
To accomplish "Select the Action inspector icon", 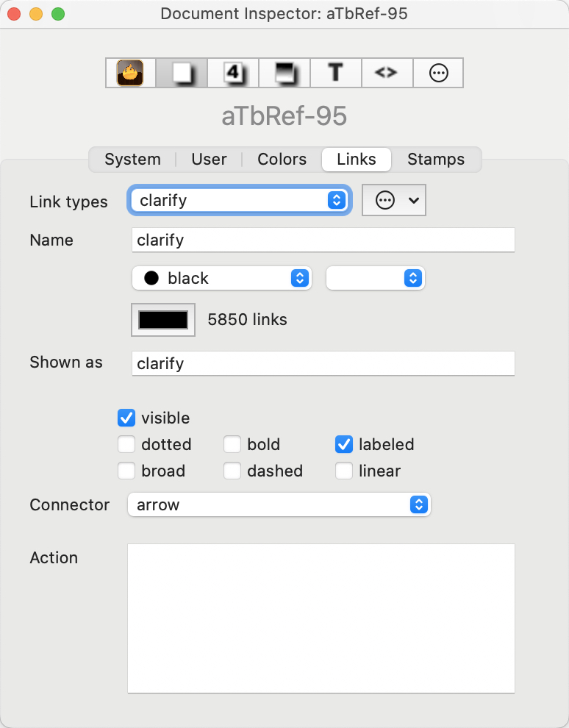I will tap(284, 73).
